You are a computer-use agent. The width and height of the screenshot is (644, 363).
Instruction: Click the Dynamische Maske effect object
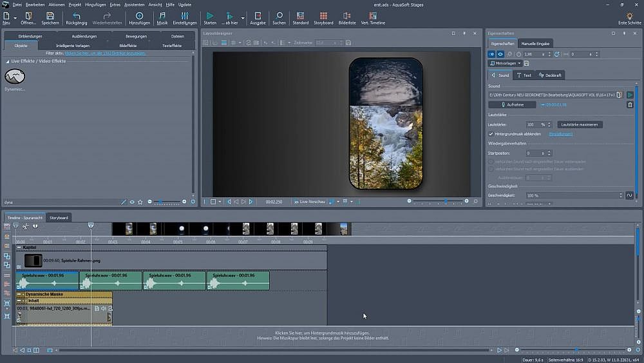[15, 77]
